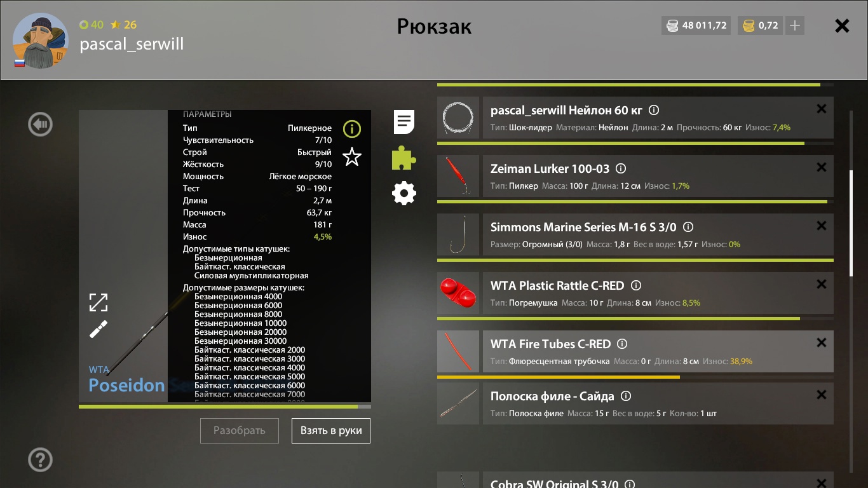Click the pascal_serwill player avatar
868x488 pixels.
coord(42,41)
